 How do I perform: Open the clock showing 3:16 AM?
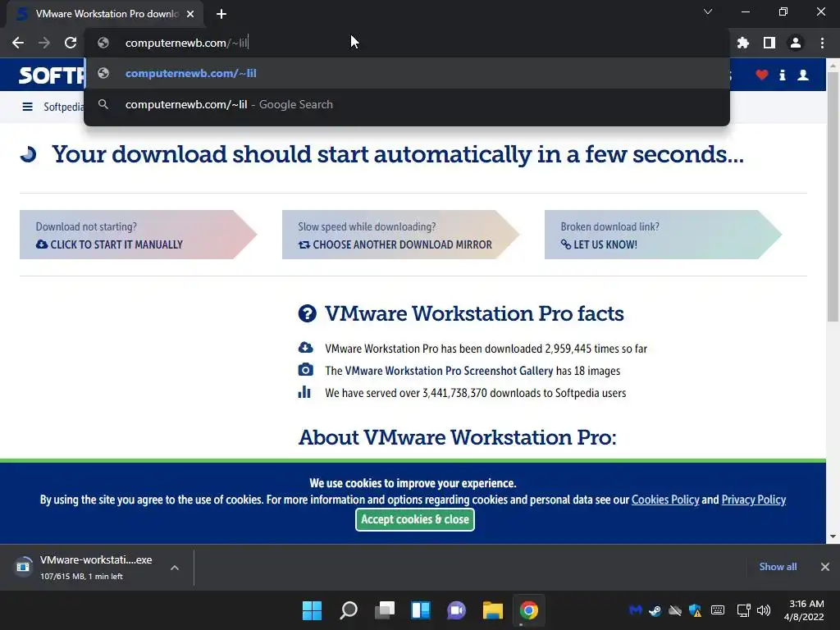(804, 610)
